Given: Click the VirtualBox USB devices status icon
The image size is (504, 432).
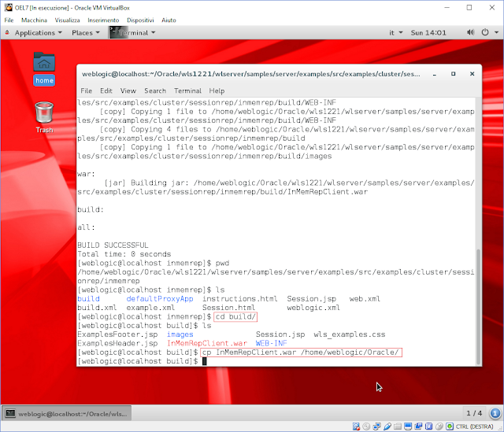Looking at the screenshot, I should (x=387, y=426).
